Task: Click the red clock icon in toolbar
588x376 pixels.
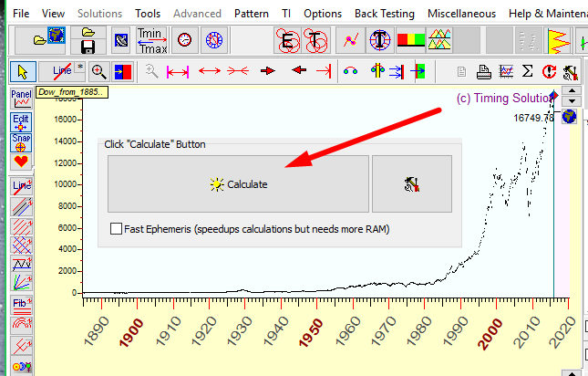Action: pos(185,40)
